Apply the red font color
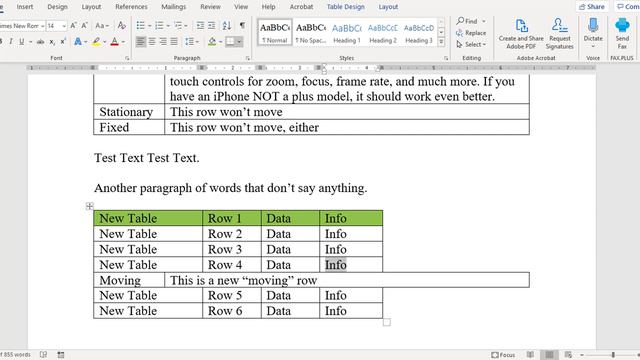 pos(115,42)
